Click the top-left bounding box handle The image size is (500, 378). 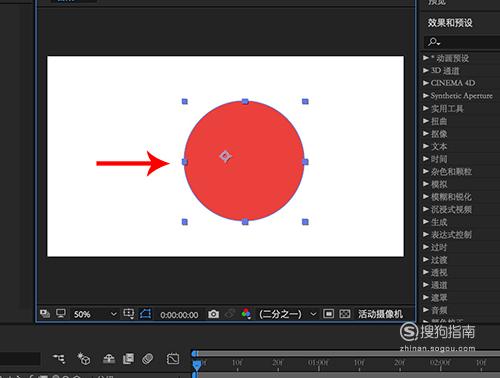click(x=185, y=101)
